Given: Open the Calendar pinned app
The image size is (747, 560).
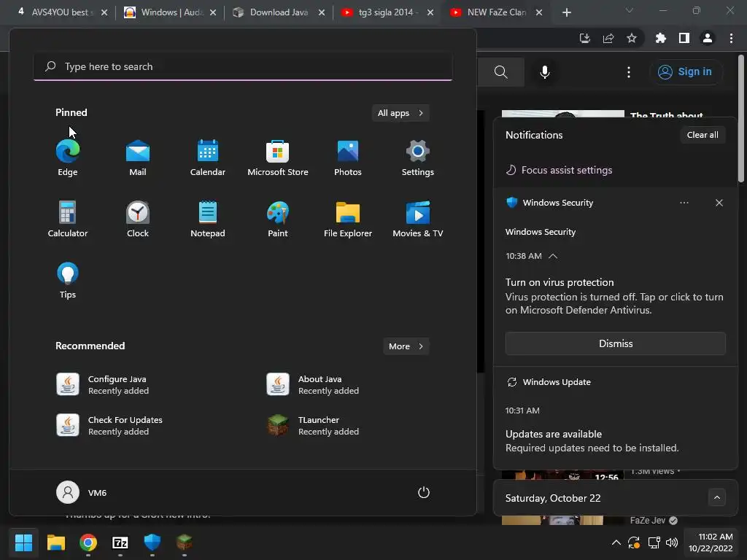Looking at the screenshot, I should pos(208,158).
